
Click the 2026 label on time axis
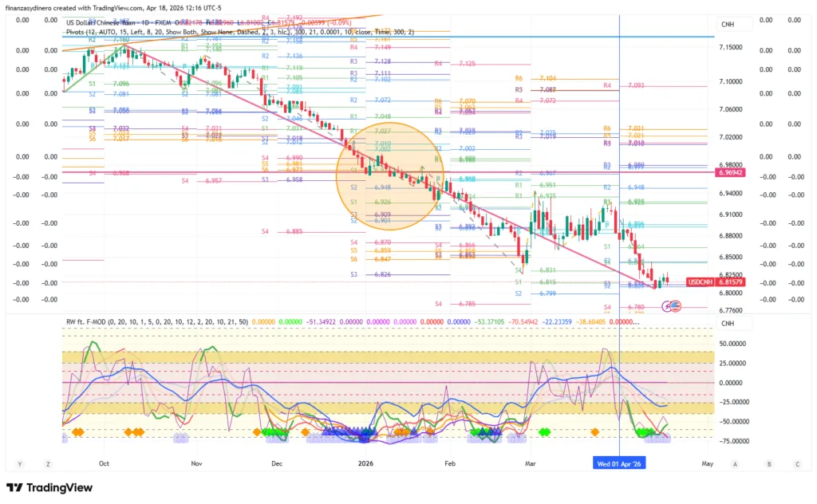click(365, 463)
